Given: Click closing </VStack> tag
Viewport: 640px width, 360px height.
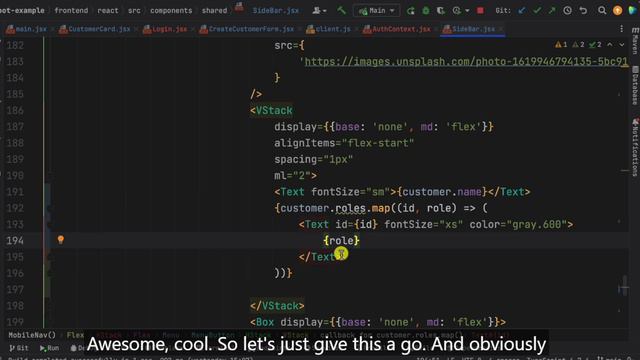Looking at the screenshot, I should pyautogui.click(x=277, y=306).
